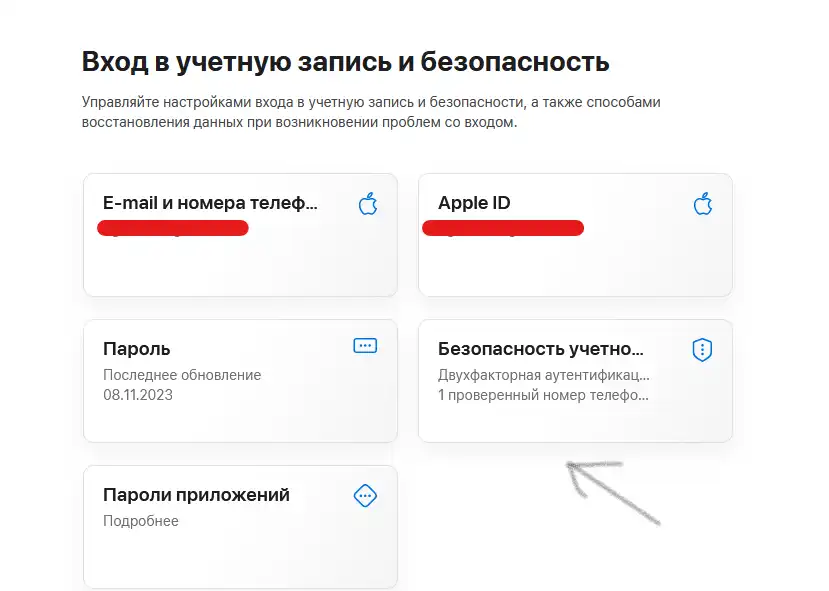This screenshot has height=591, width=829.
Task: Click the Вход в учетную запись и безопасность heading
Action: click(346, 62)
